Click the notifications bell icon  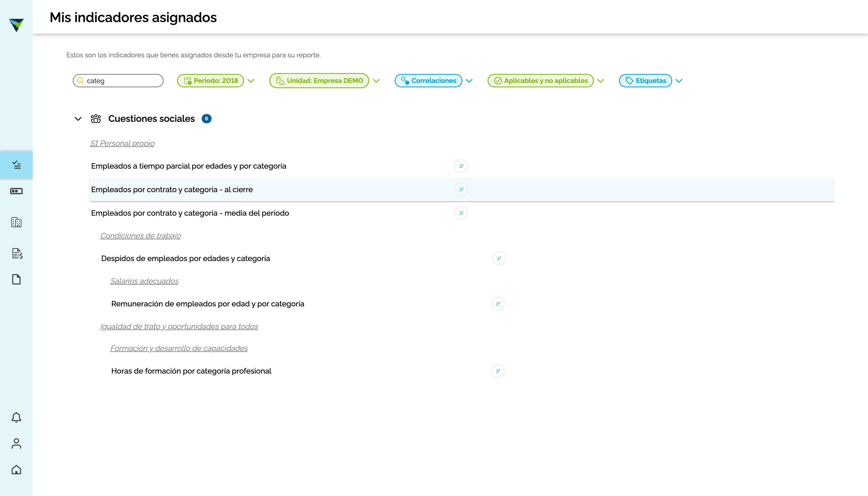click(x=16, y=417)
